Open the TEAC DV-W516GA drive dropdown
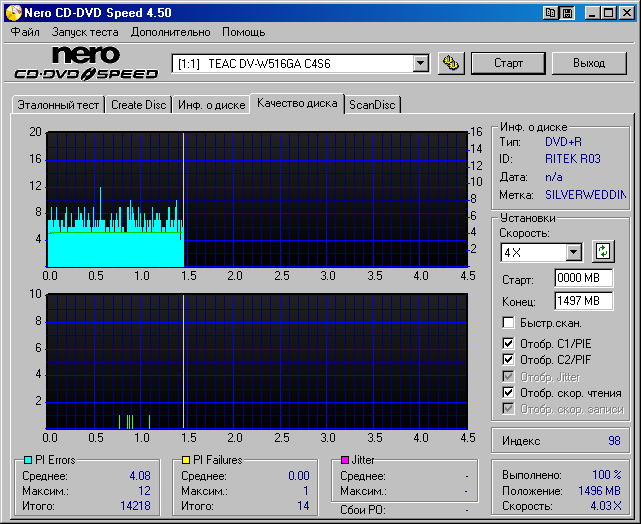Image resolution: width=641 pixels, height=524 pixels. click(420, 63)
